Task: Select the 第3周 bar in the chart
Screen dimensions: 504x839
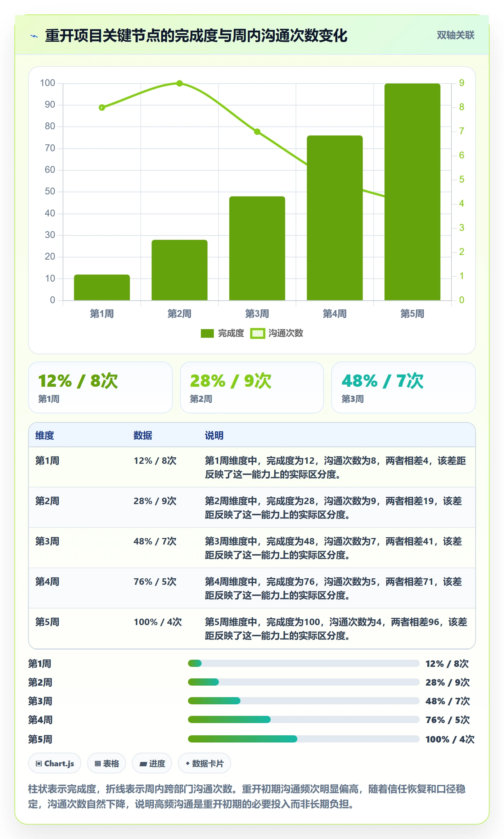Action: pyautogui.click(x=257, y=248)
